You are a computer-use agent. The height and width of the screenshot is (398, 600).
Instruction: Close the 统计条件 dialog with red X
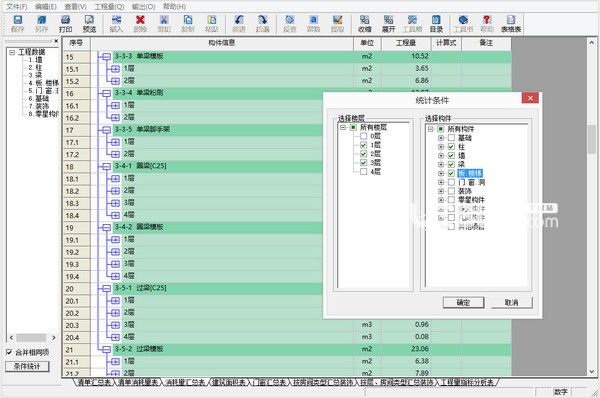coord(530,98)
